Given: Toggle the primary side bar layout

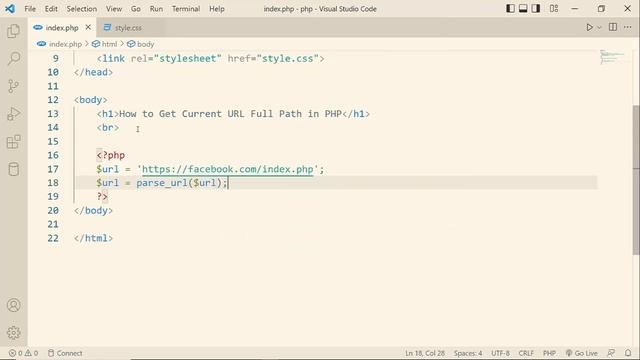Looking at the screenshot, I should coord(510,9).
